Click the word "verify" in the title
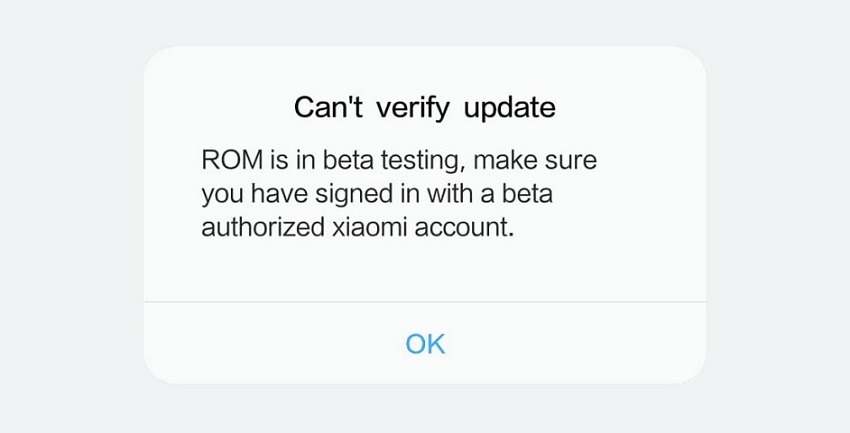The height and width of the screenshot is (433, 850). 413,108
